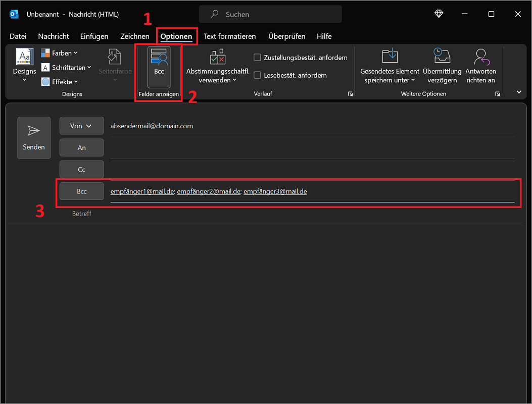Click the An recipients button
532x404 pixels.
[x=82, y=147]
